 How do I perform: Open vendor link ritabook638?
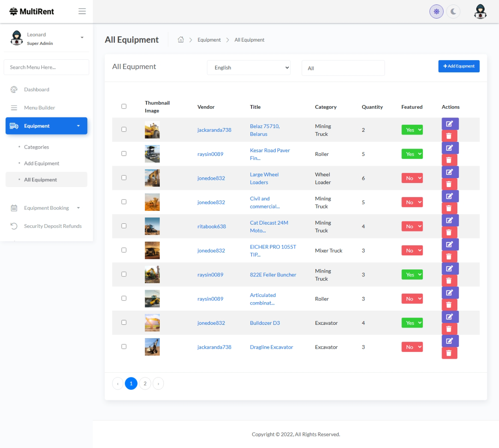[211, 227]
